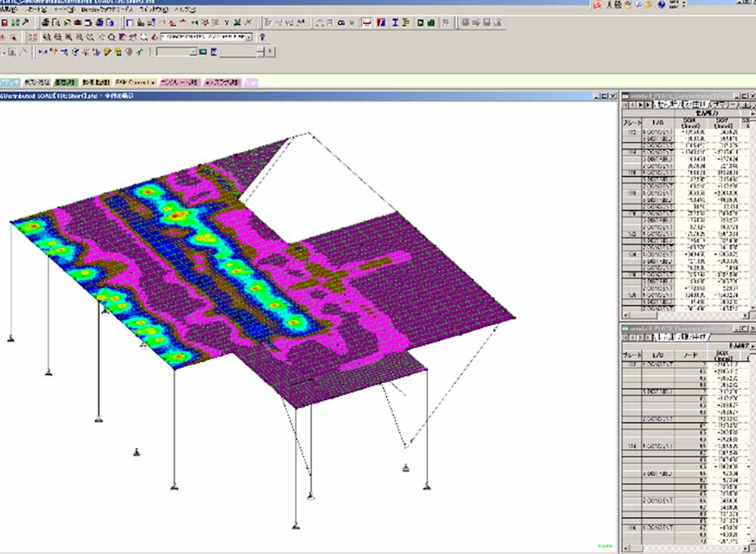Click the horizontal scrollbar of the lower results table
Screen dimensions: 756x554
686,549
